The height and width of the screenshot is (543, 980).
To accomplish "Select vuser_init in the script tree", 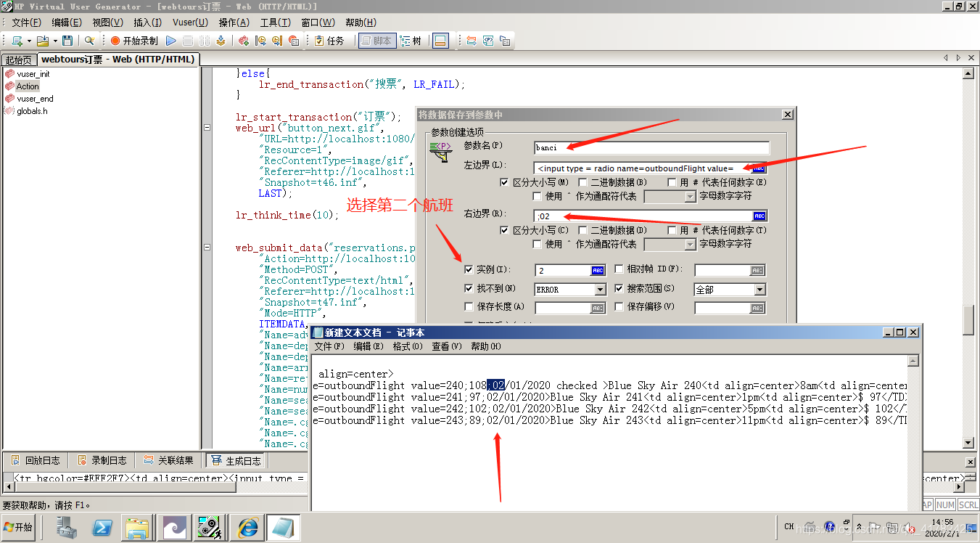I will (33, 74).
